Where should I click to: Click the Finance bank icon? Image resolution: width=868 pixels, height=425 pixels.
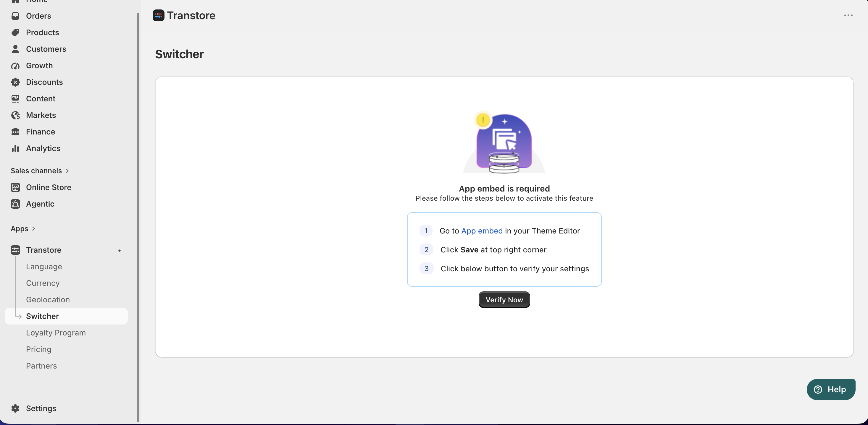pyautogui.click(x=15, y=132)
